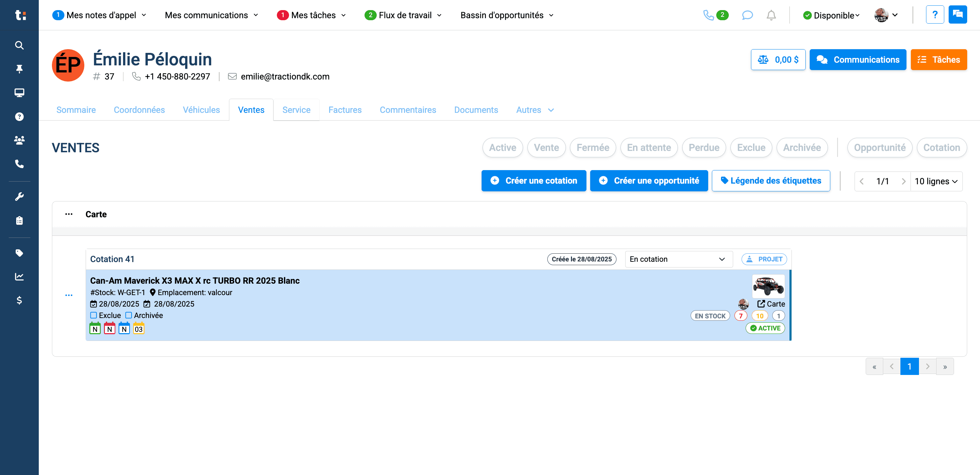The width and height of the screenshot is (980, 475).
Task: Open Légende des étiquettes
Action: 771,181
